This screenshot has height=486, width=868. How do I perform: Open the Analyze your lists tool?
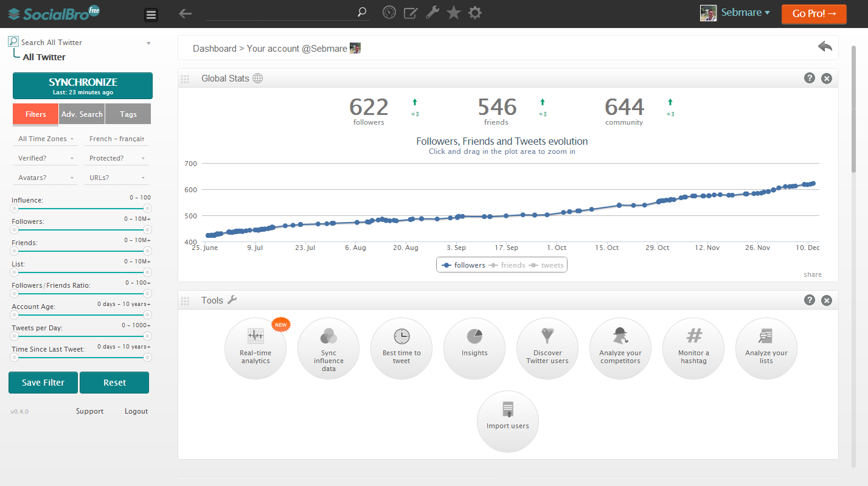(x=766, y=349)
